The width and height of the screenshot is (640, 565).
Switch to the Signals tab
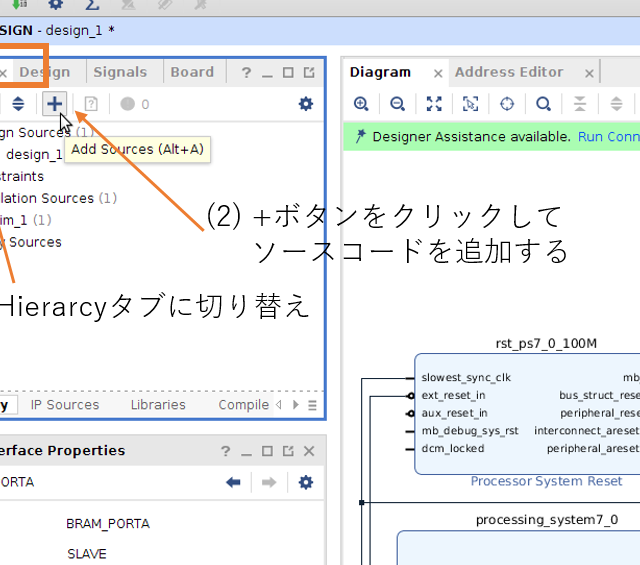tap(120, 72)
